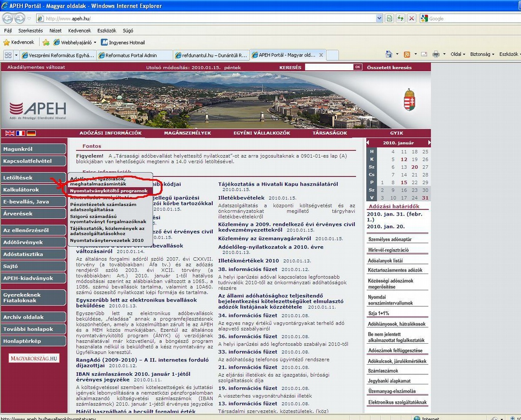Click the Home house icon in command bar
521x420 pixels.
point(389,54)
